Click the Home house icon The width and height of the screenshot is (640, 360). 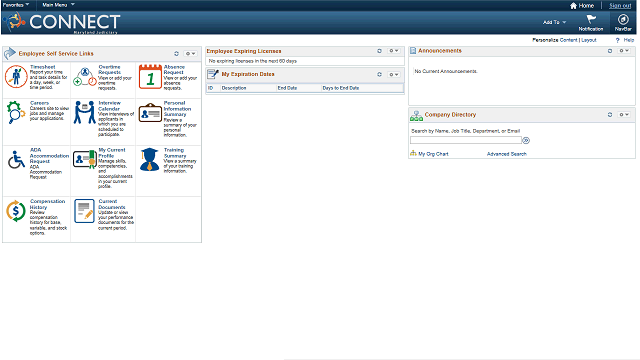573,6
